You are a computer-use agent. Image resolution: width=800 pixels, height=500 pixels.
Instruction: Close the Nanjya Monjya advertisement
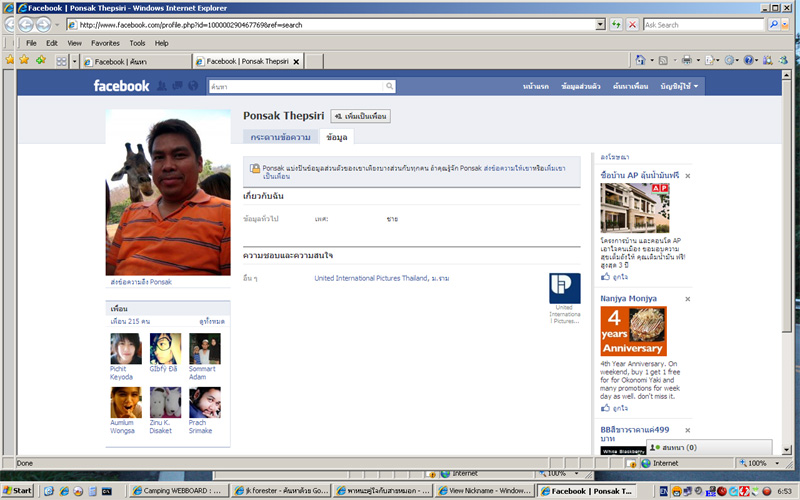point(687,299)
